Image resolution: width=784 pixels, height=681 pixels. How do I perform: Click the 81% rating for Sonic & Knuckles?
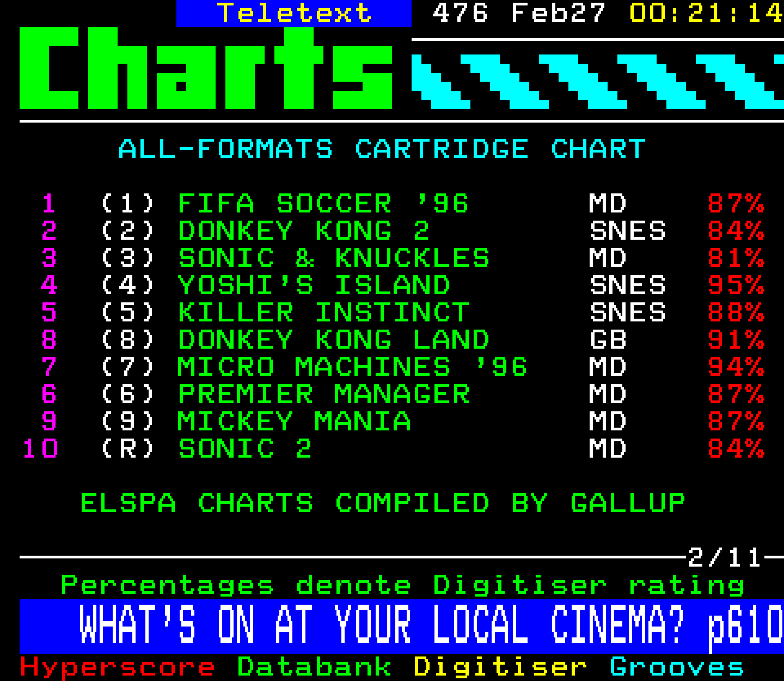(736, 258)
